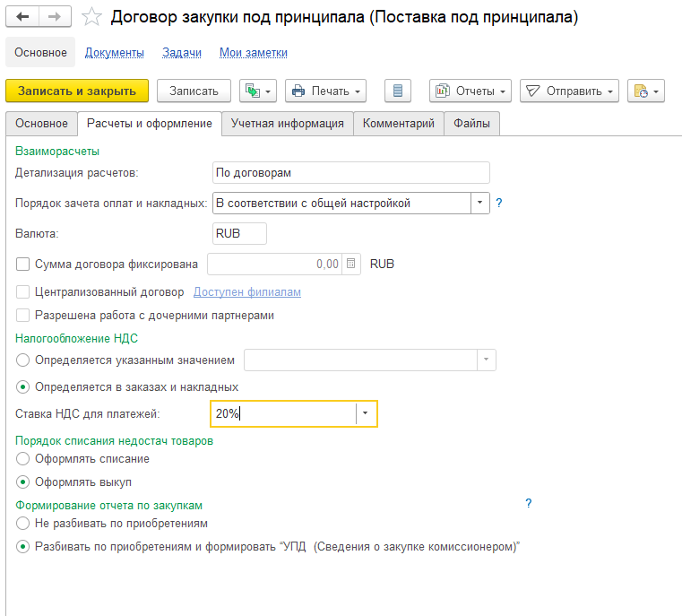Click the document list icon in the toolbar
The height and width of the screenshot is (616, 682).
coord(398,91)
